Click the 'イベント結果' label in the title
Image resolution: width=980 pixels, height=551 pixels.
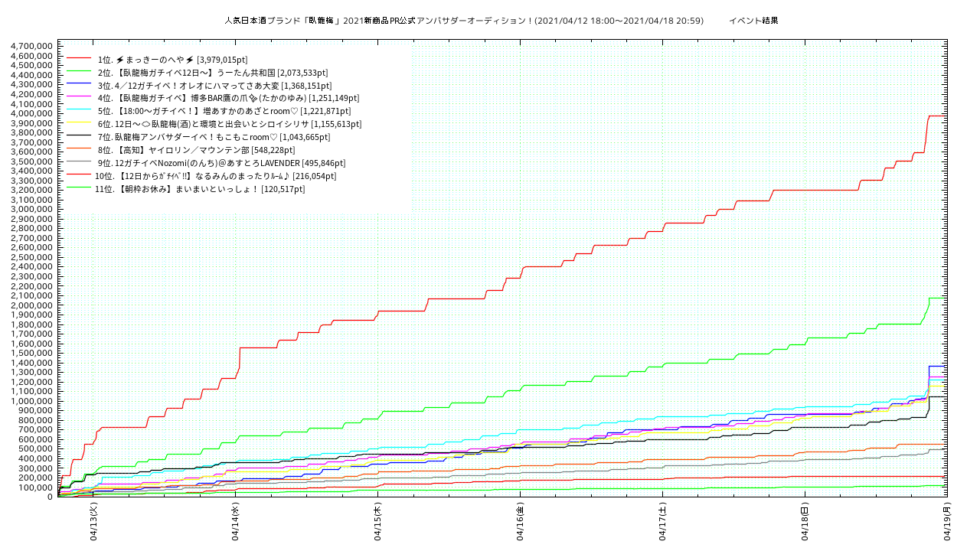click(753, 21)
